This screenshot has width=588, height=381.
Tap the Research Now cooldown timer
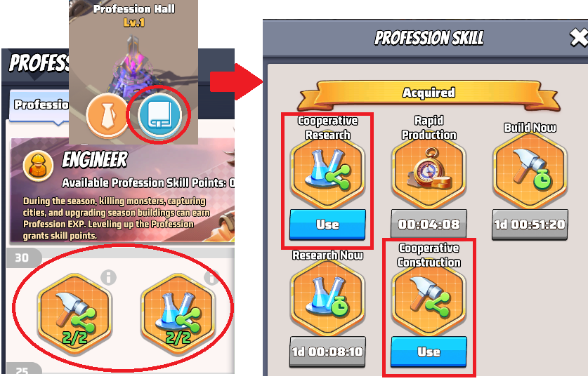point(327,352)
